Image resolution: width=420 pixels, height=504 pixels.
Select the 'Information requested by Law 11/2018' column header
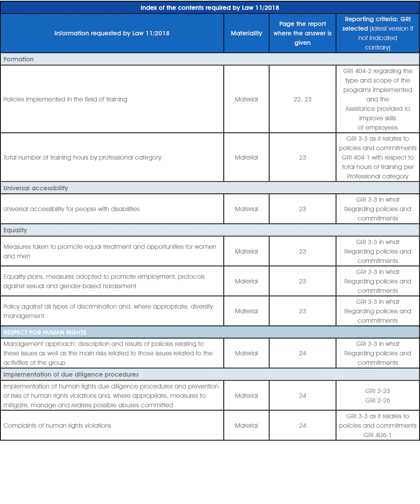(x=112, y=33)
